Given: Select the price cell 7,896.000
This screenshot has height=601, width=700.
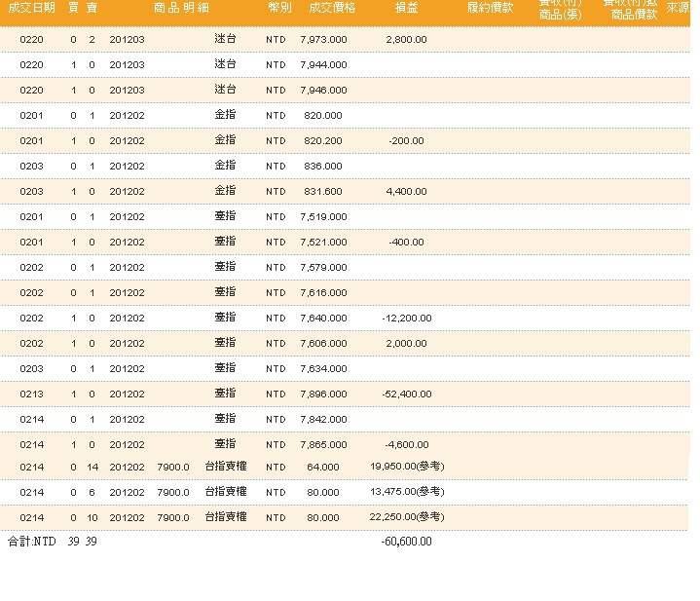Looking at the screenshot, I should (323, 394).
